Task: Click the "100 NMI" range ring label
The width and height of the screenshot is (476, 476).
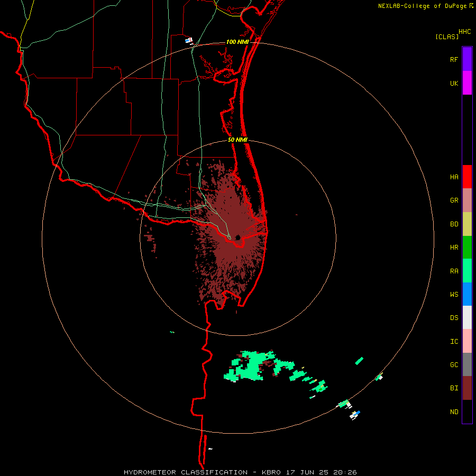Action: (x=237, y=42)
